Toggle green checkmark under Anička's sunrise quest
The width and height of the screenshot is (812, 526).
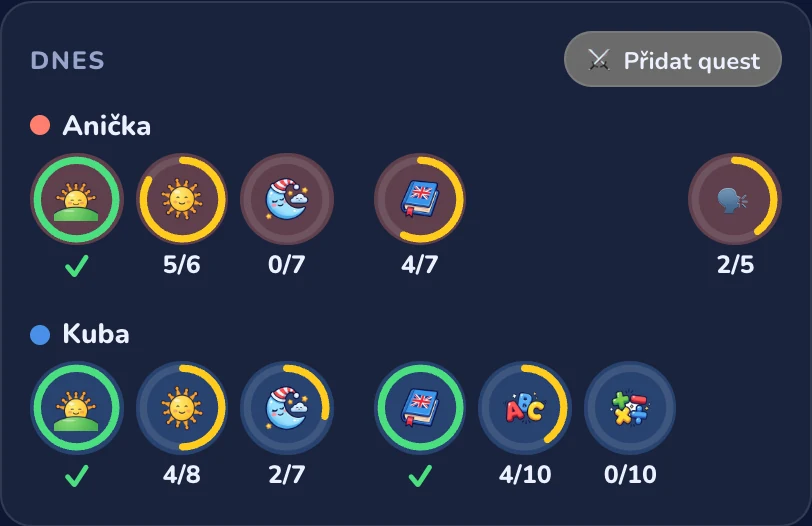point(77,266)
